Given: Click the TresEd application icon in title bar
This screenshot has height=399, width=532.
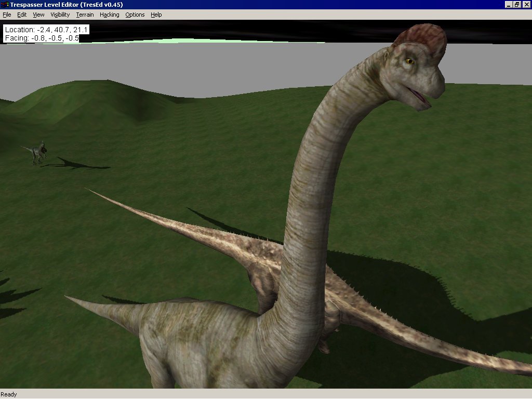Looking at the screenshot, I should click(5, 4).
